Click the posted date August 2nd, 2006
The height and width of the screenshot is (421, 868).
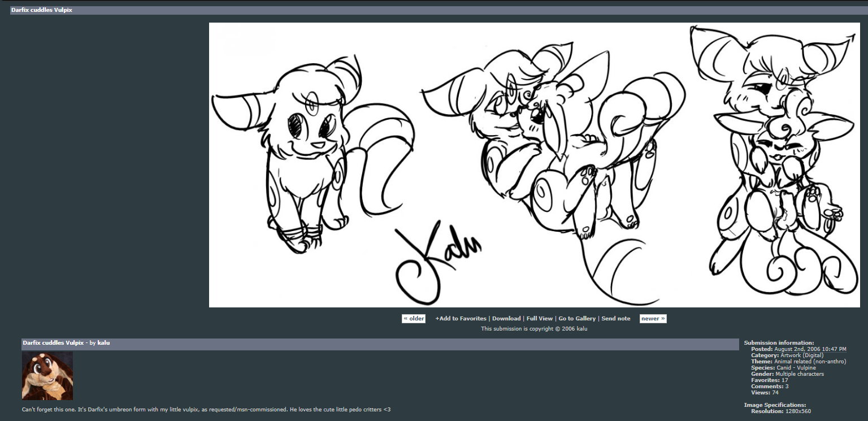click(x=810, y=349)
